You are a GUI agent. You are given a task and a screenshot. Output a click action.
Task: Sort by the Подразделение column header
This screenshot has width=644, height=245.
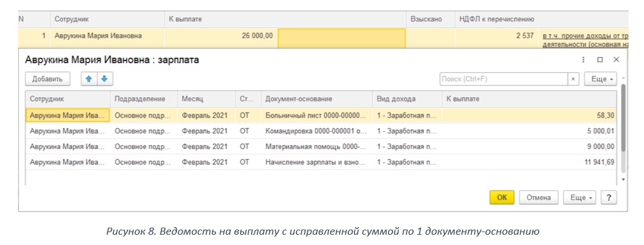143,99
